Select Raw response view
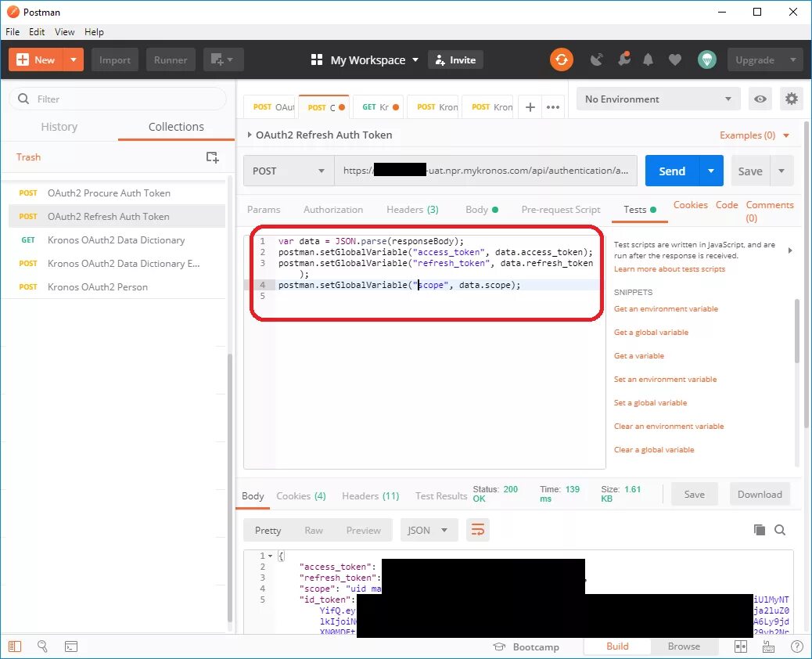 pyautogui.click(x=314, y=530)
